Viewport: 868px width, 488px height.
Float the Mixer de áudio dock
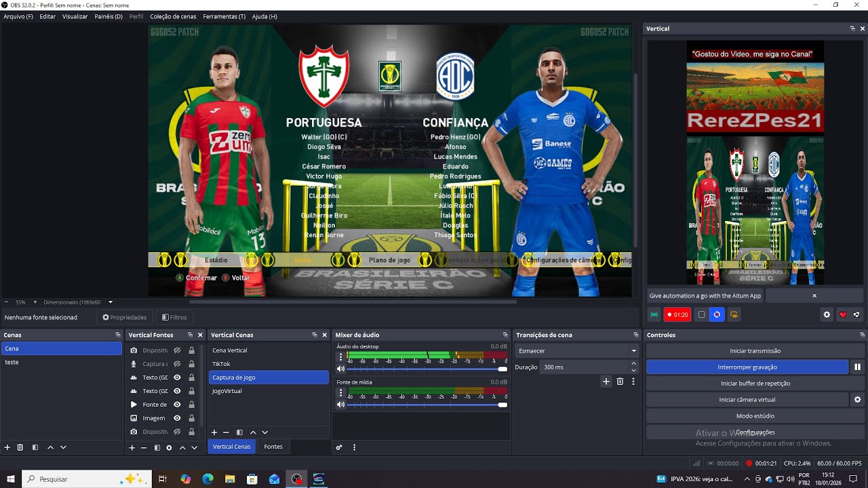tap(505, 335)
